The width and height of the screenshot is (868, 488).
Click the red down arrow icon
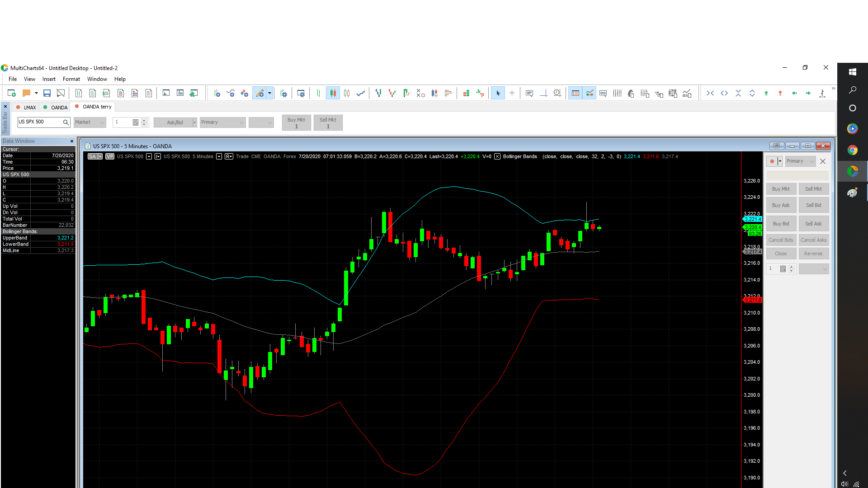[780, 93]
